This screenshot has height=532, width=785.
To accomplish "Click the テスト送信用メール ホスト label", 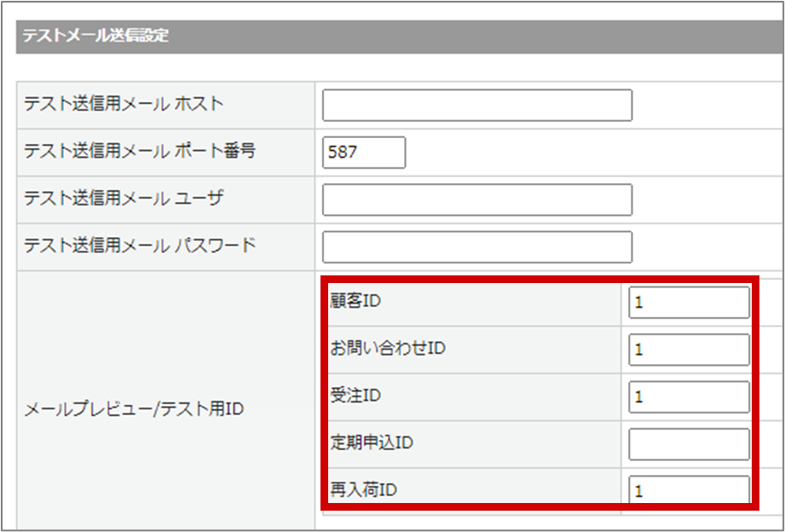I will [x=124, y=104].
